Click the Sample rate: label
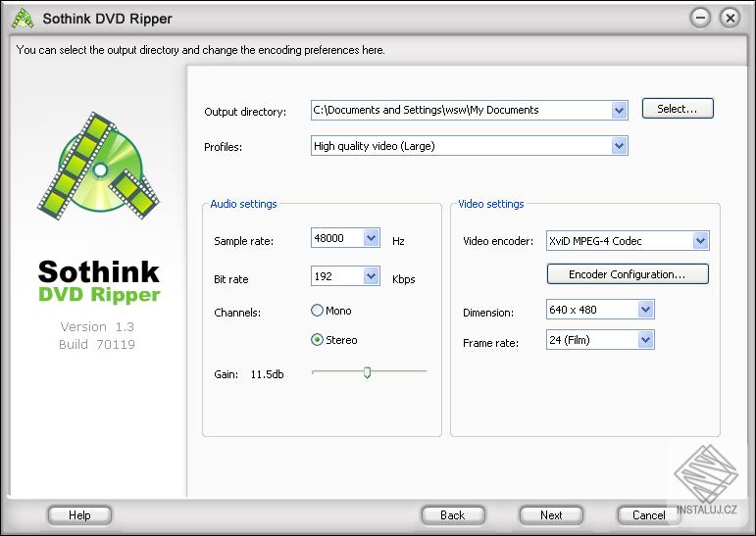756x536 pixels. (x=243, y=241)
